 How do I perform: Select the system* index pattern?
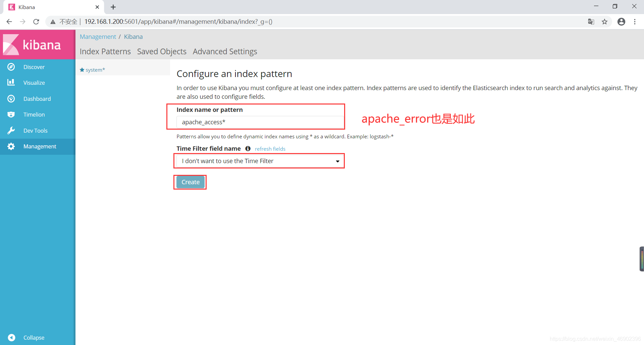[x=95, y=70]
